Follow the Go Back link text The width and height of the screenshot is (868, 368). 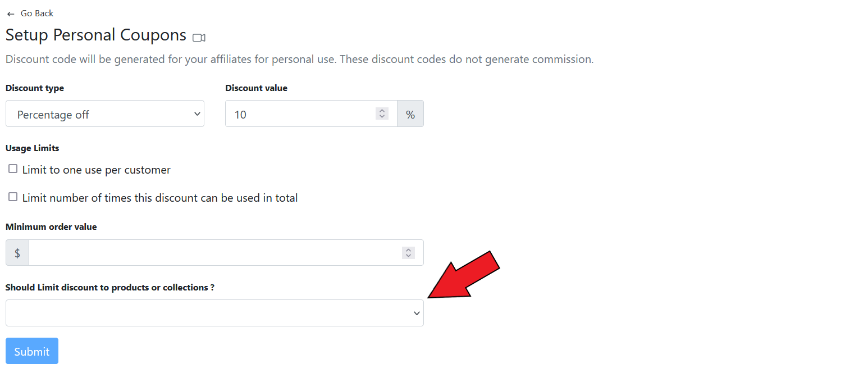[37, 13]
